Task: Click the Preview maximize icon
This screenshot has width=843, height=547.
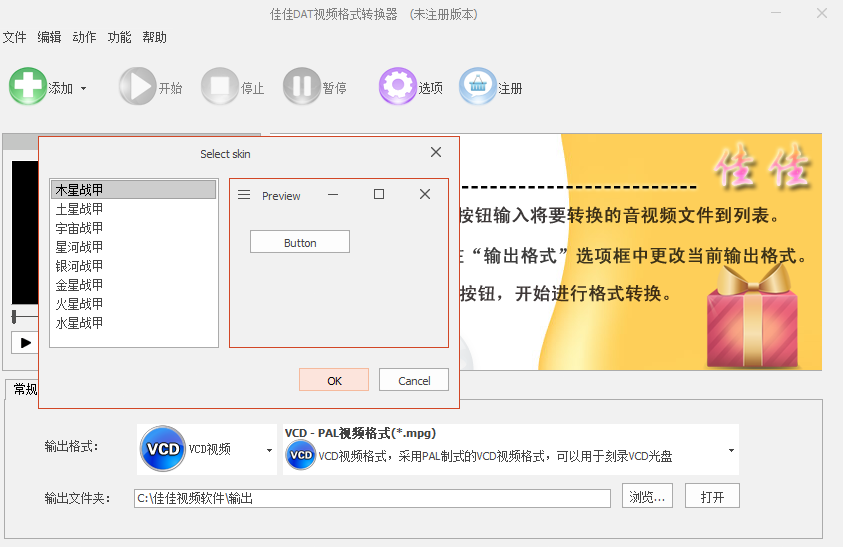Action: pos(379,194)
